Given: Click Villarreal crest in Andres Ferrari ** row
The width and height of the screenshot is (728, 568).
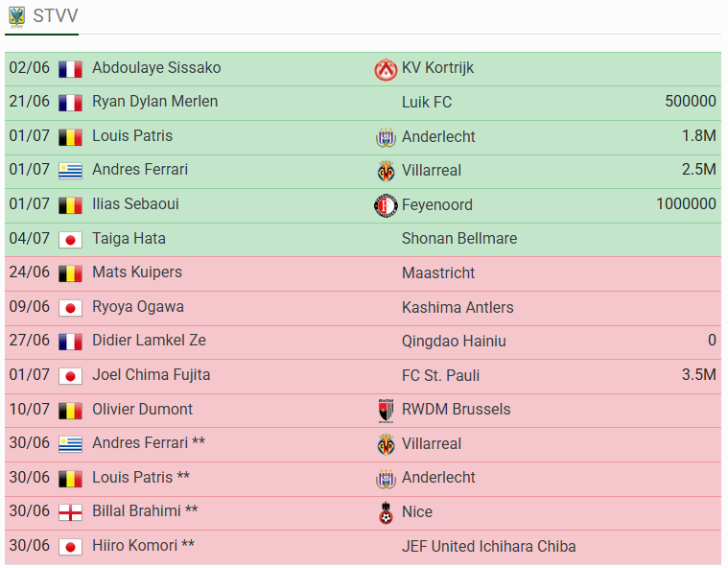Looking at the screenshot, I should click(386, 444).
